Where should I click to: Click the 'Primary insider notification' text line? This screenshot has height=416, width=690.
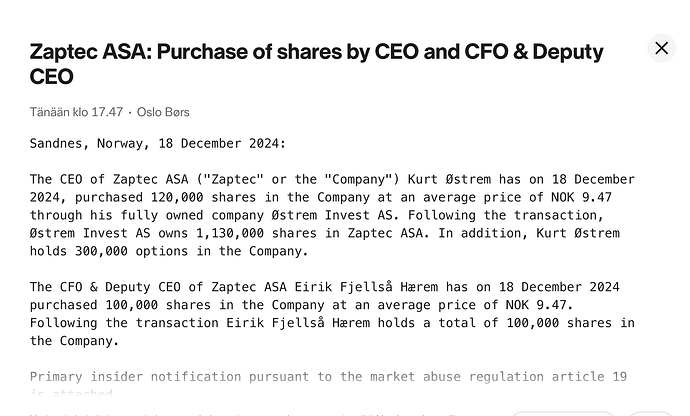pyautogui.click(x=328, y=377)
